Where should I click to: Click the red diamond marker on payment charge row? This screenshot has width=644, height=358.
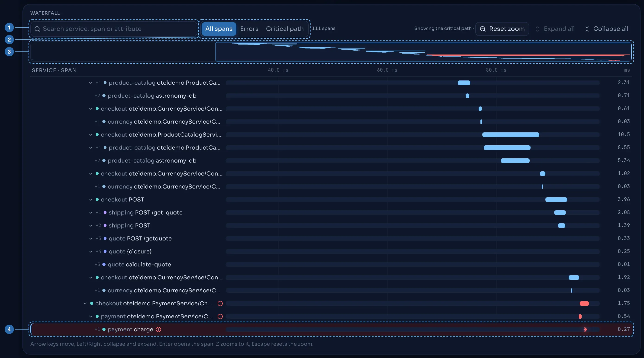coord(586,329)
